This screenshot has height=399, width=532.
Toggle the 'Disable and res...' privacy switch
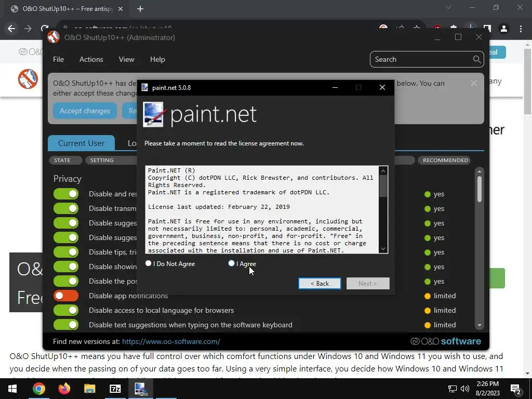66,194
